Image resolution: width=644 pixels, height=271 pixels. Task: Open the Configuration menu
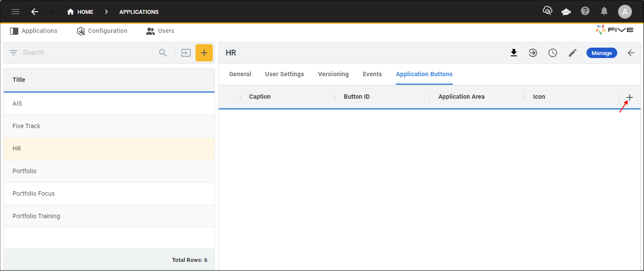[x=102, y=31]
